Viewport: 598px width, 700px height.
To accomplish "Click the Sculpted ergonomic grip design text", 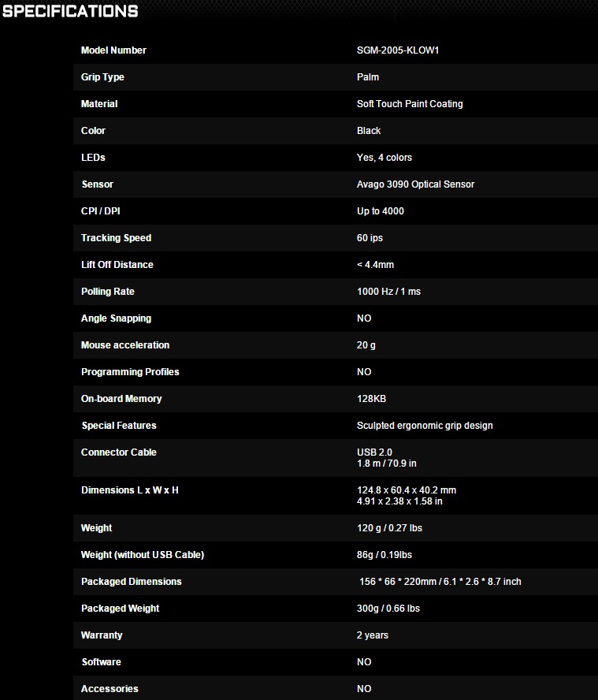I will [425, 426].
